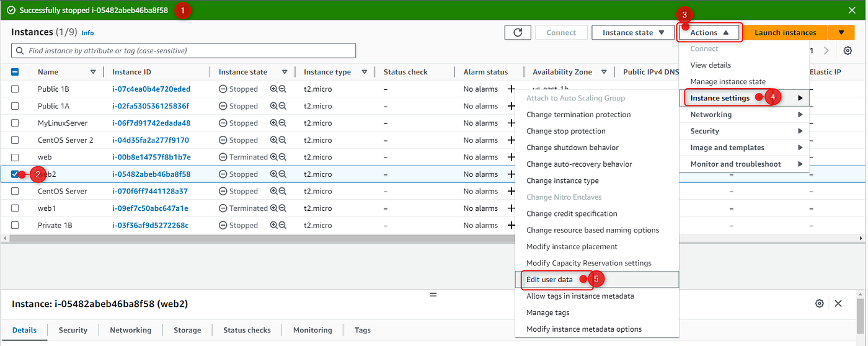Choose Edit user data
Screen dimensions: 868x346
[597, 280]
